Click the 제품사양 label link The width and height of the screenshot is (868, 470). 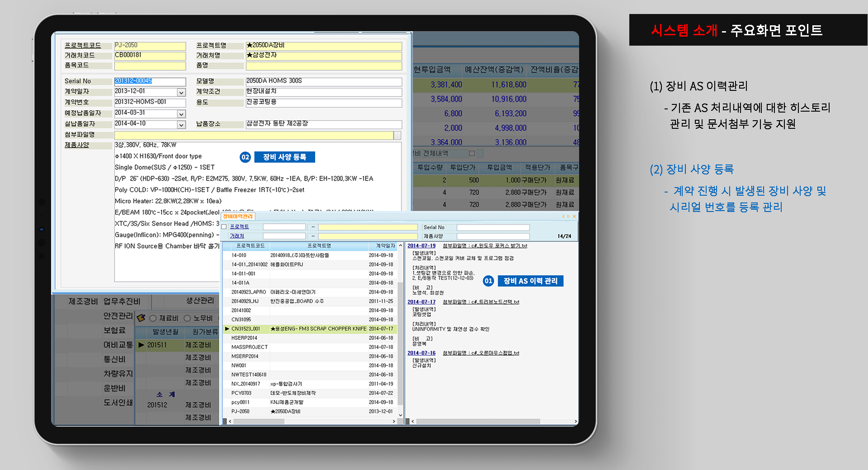tap(77, 145)
